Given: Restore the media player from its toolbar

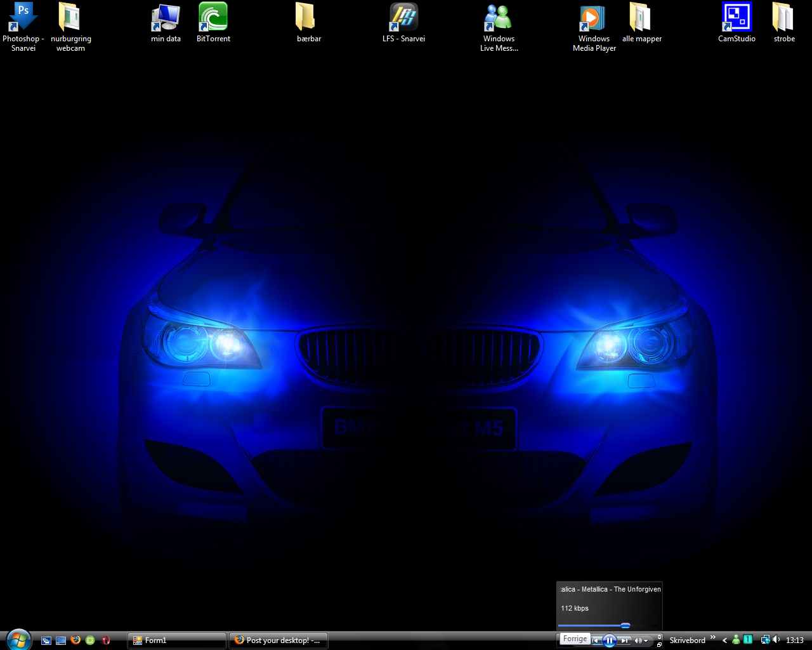Looking at the screenshot, I should tap(660, 644).
